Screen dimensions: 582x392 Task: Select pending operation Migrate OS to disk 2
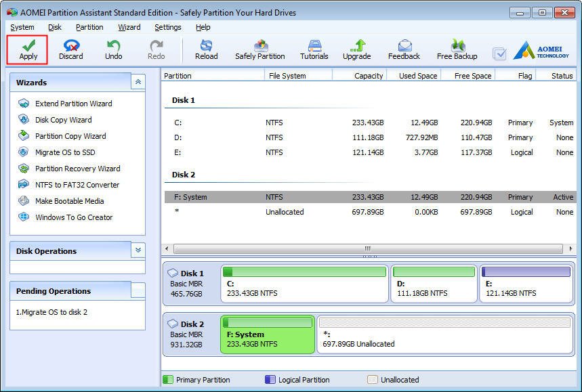point(51,312)
